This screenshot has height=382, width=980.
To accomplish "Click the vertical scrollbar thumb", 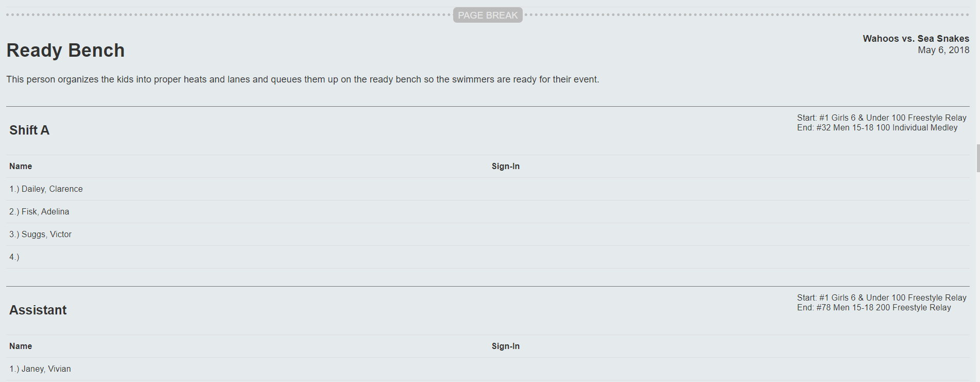I will pos(978,158).
